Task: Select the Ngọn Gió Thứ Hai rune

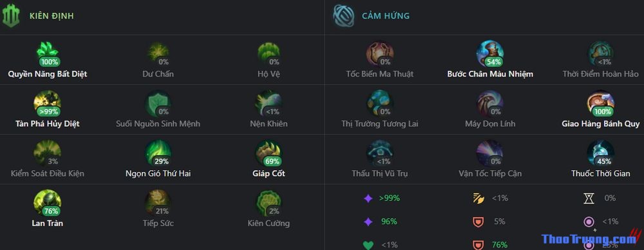Action: tap(158, 153)
